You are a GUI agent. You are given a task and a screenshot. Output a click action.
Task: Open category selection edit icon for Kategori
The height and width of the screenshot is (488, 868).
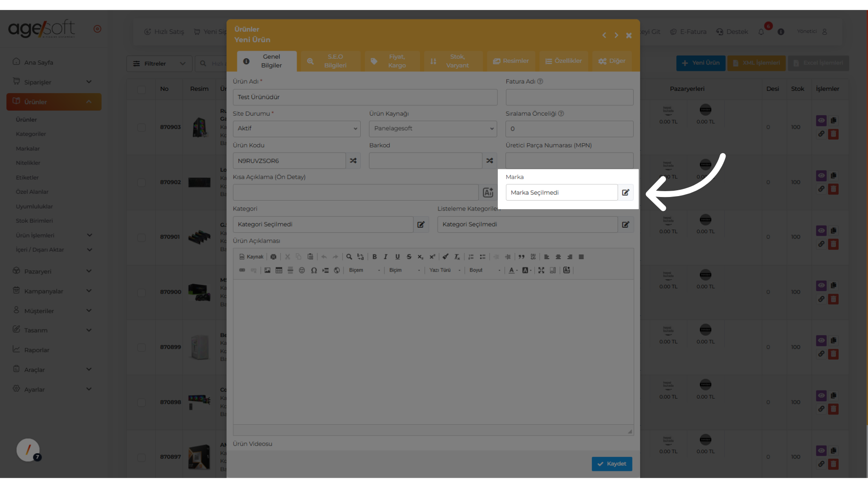tap(421, 225)
